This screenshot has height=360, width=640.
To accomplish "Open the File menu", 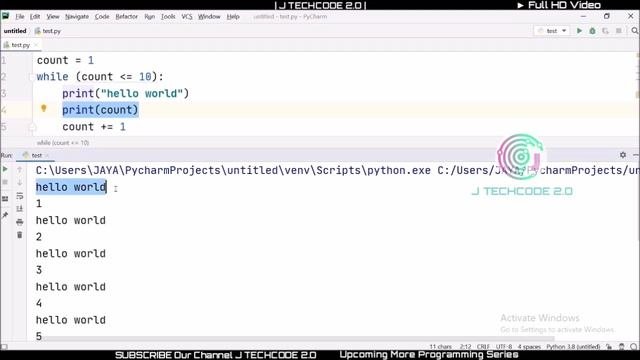I will [20, 16].
